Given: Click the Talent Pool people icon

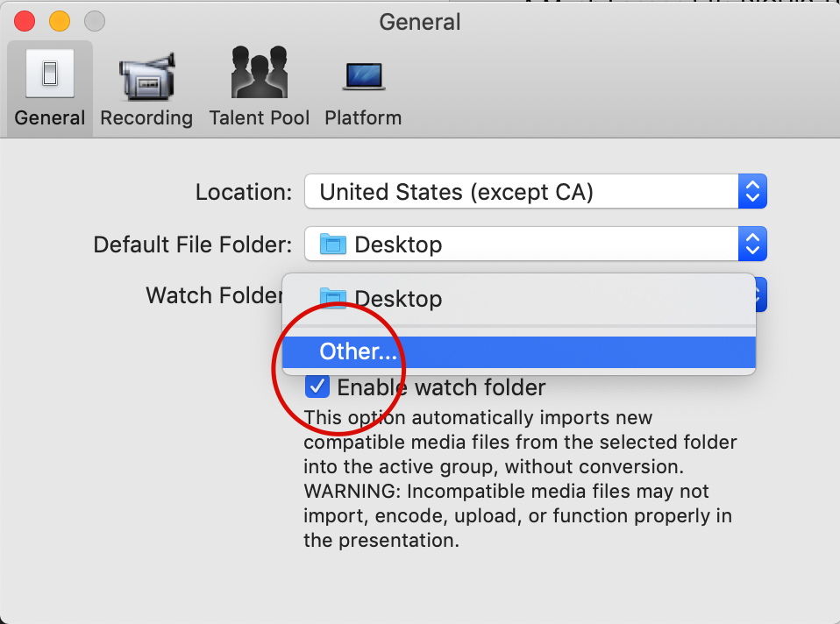Looking at the screenshot, I should coord(259,74).
